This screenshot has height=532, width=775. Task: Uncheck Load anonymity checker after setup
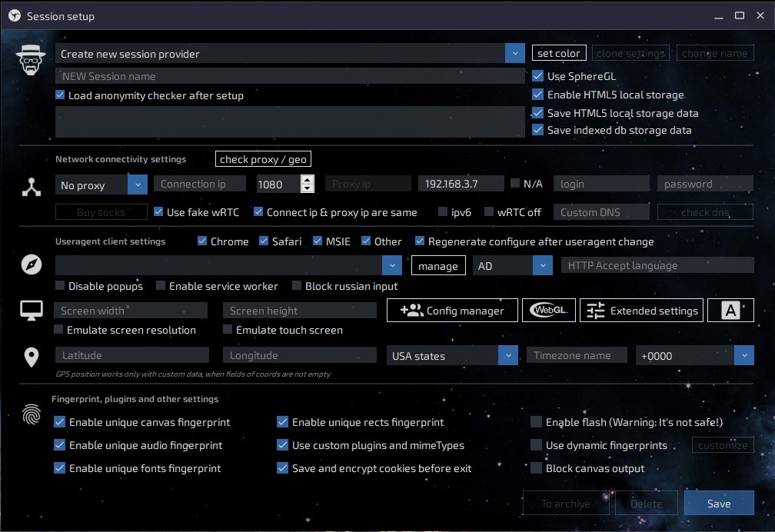[61, 95]
